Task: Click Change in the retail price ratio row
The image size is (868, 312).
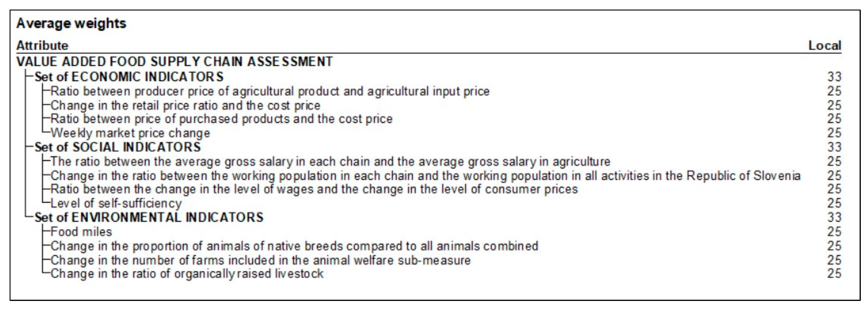Action: [185, 105]
